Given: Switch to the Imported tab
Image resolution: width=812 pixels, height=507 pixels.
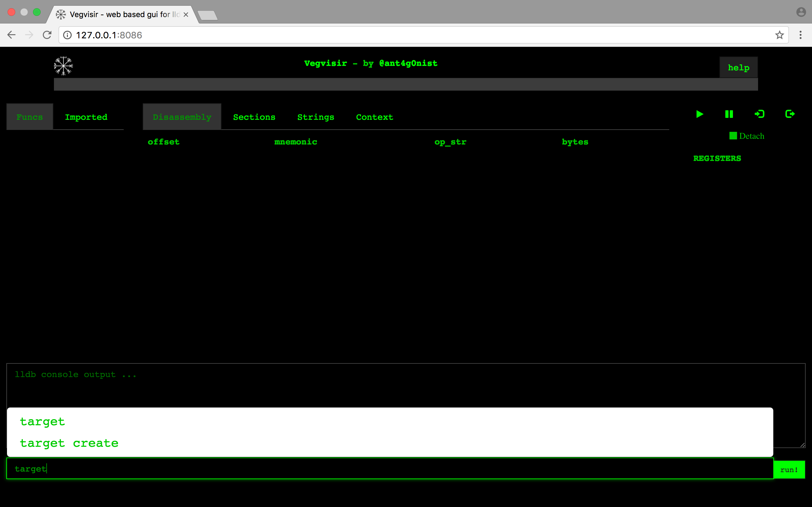Looking at the screenshot, I should [86, 117].
